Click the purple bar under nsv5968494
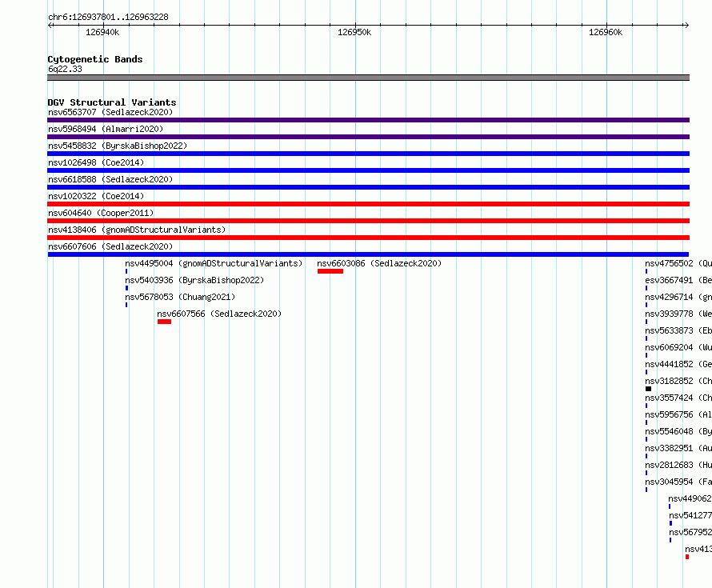This screenshot has width=712, height=588. pyautogui.click(x=368, y=137)
